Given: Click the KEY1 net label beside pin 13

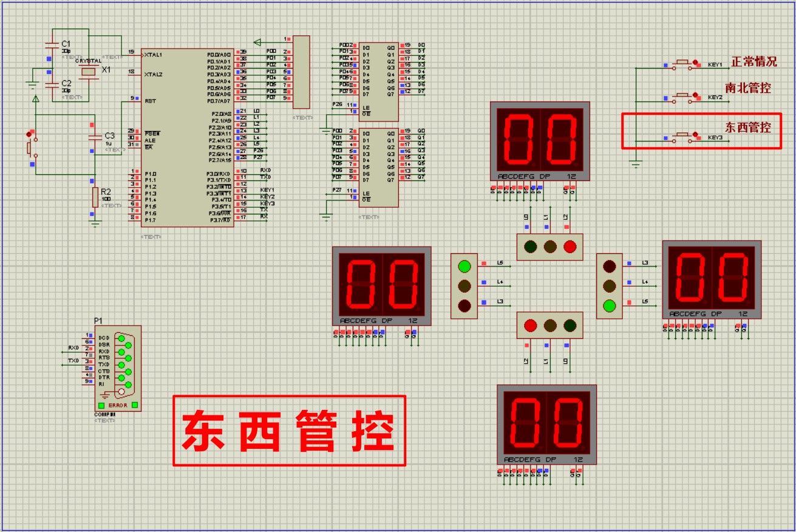Looking at the screenshot, I should 267,190.
